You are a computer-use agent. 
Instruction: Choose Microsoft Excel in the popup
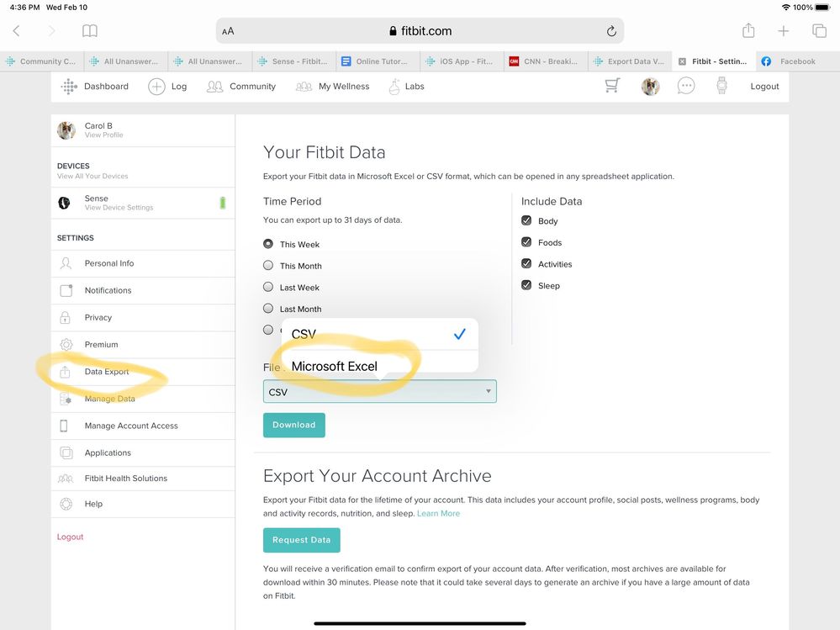(x=379, y=367)
